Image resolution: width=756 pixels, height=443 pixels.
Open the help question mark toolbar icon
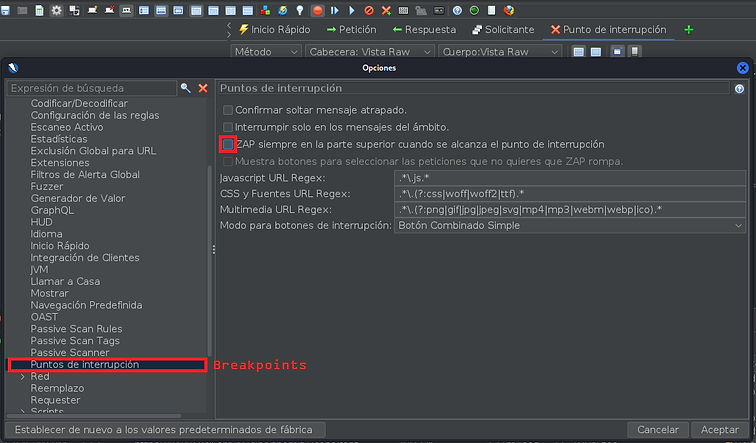point(457,10)
